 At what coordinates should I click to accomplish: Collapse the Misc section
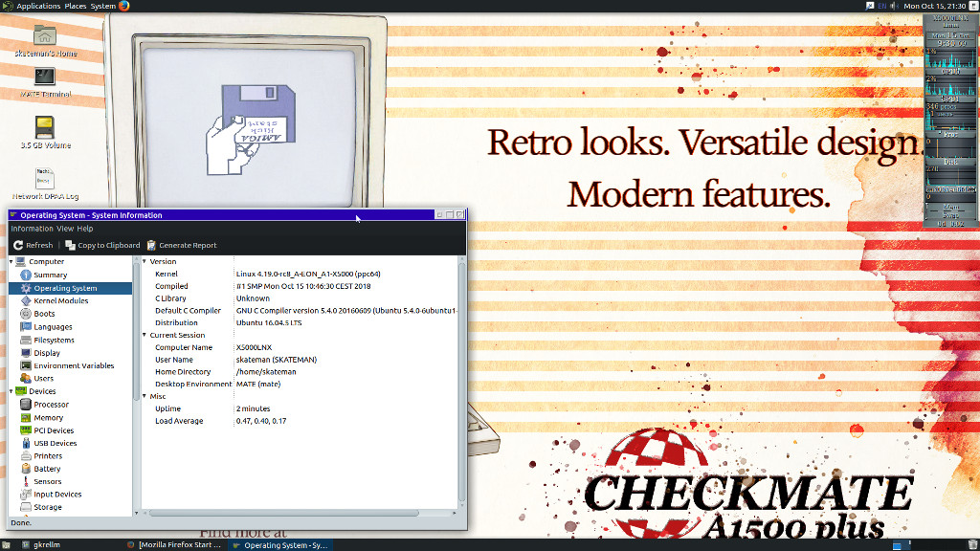point(145,396)
